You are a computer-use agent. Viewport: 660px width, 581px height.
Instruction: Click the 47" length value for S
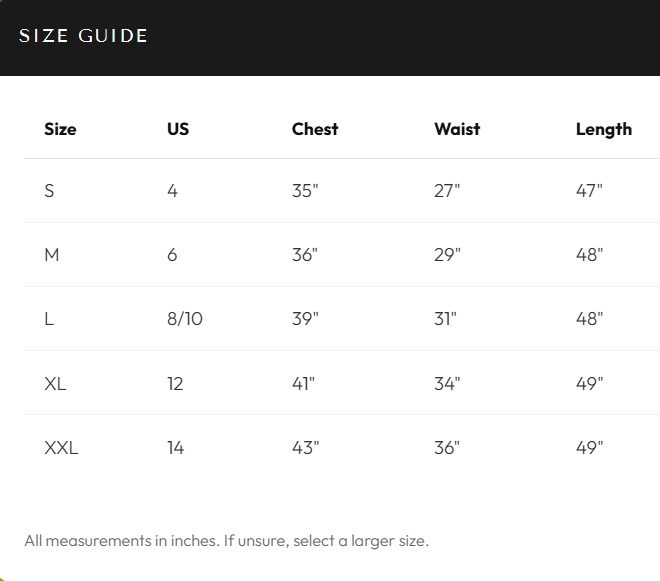590,191
